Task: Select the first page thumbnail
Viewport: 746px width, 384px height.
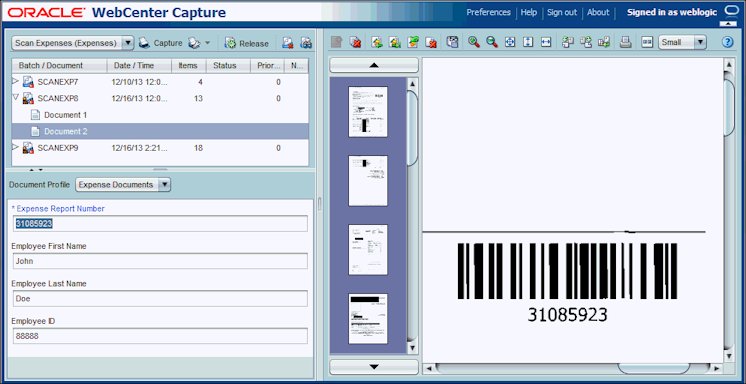Action: [368, 111]
